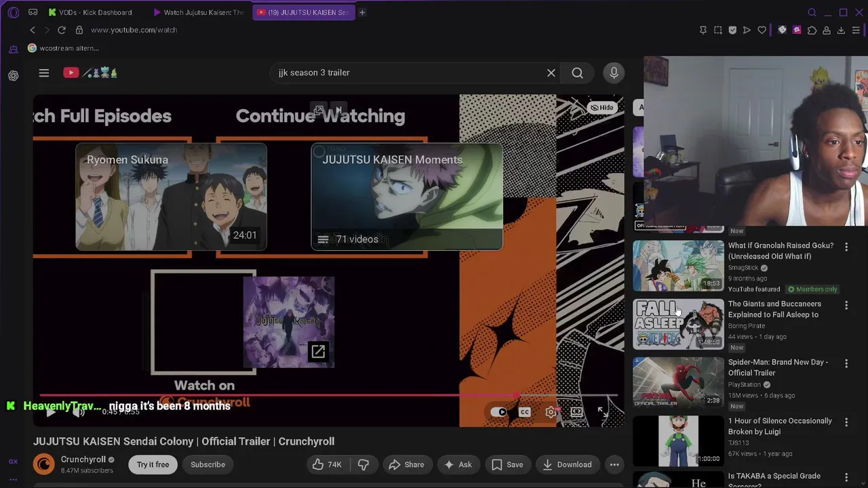This screenshot has height=488, width=868.
Task: View site info via the padlock icon
Action: (x=79, y=30)
